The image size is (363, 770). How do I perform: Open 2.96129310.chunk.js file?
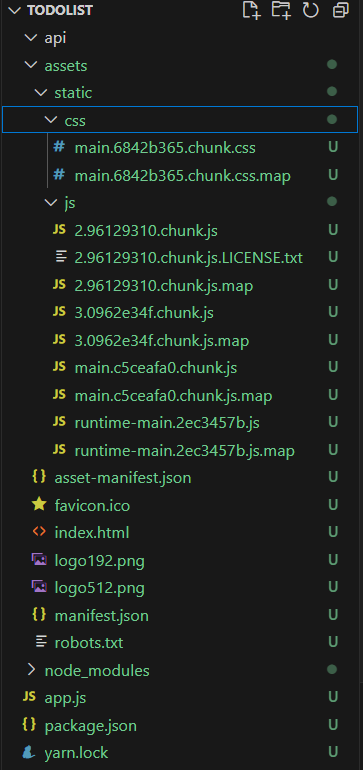coord(146,230)
